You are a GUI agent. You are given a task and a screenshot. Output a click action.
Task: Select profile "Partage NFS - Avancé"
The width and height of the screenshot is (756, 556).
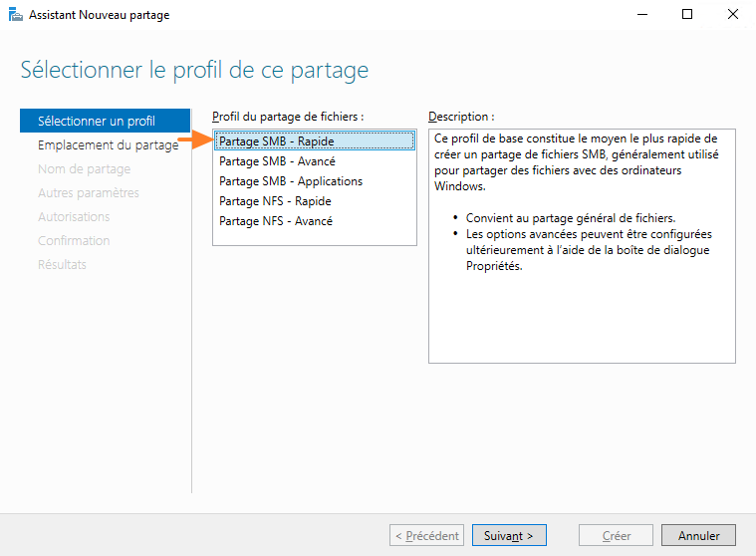coord(315,221)
